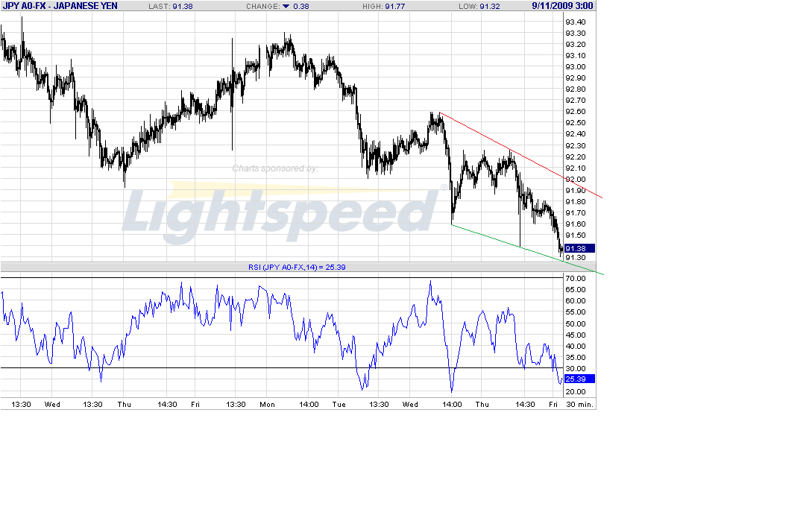This screenshot has width=812, height=518.
Task: Click the 'Tue' time axis label
Action: coord(339,405)
